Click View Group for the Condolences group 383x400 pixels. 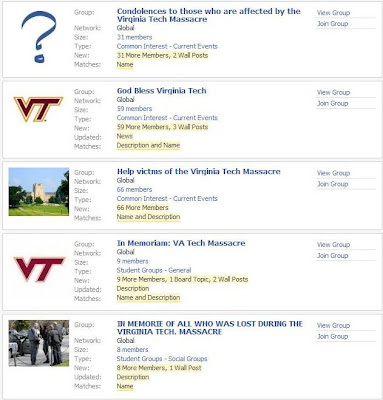[333, 13]
